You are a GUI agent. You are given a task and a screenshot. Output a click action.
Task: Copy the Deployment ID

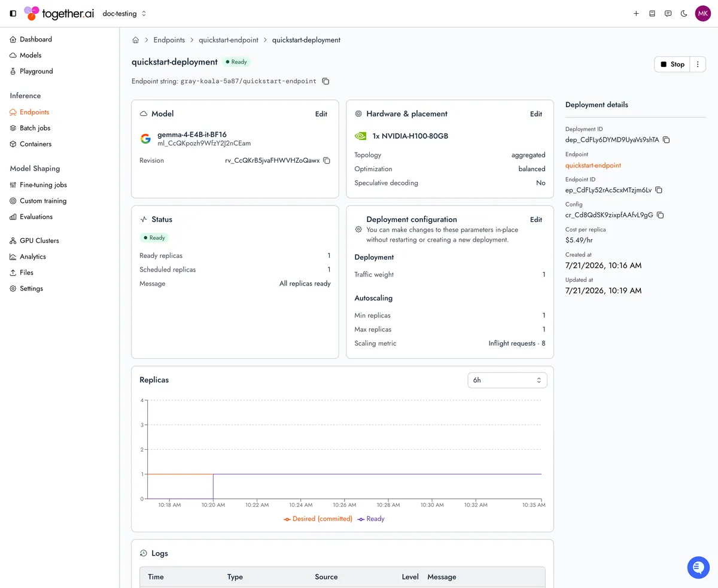666,140
